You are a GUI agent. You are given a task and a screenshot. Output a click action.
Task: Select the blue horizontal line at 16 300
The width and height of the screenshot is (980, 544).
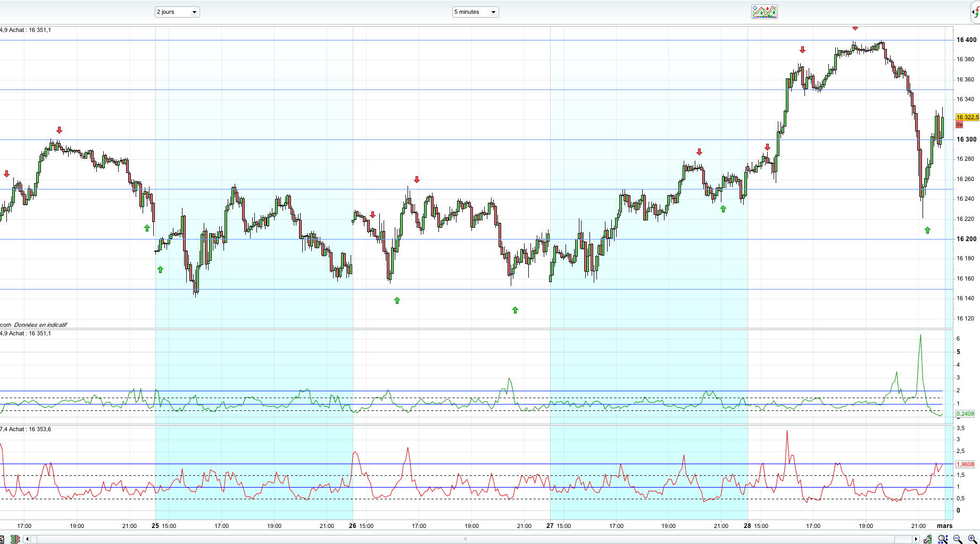click(476, 139)
